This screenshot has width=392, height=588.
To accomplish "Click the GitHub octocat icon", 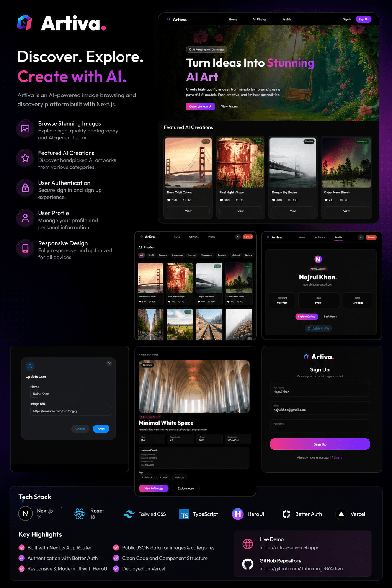I will tap(248, 564).
